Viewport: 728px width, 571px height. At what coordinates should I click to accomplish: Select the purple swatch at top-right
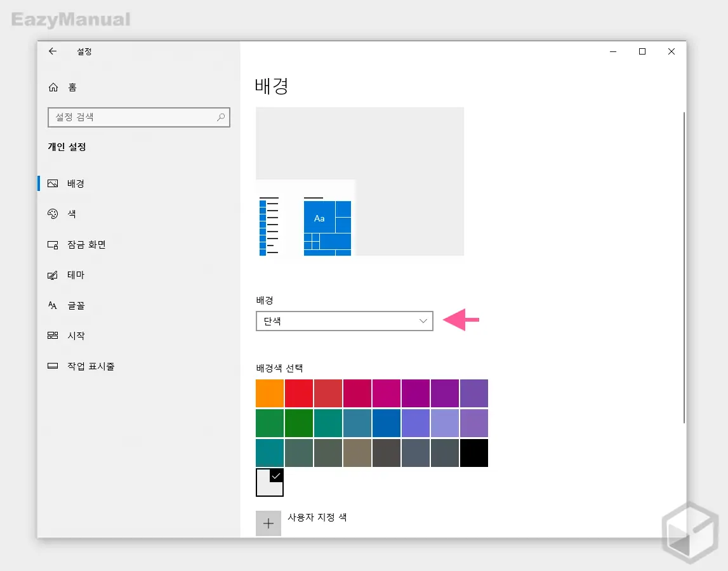(474, 393)
